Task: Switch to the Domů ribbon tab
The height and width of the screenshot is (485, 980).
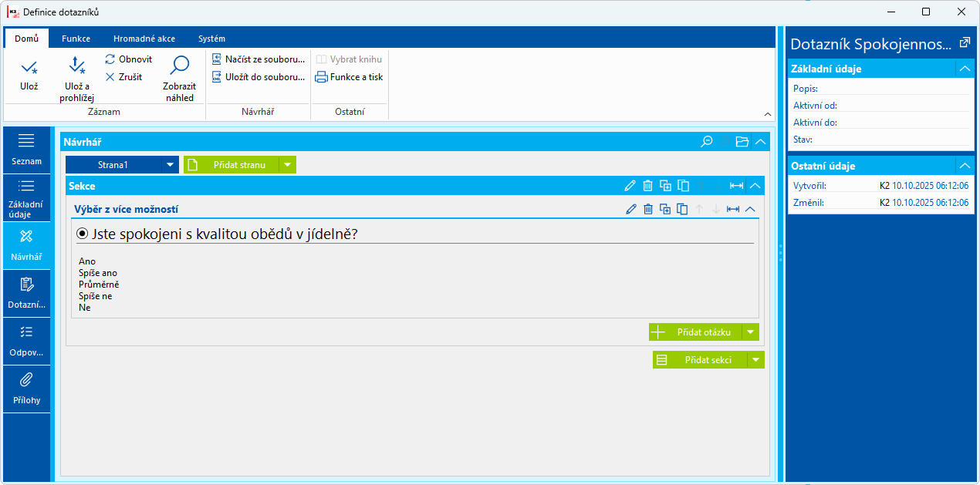Action: click(26, 39)
